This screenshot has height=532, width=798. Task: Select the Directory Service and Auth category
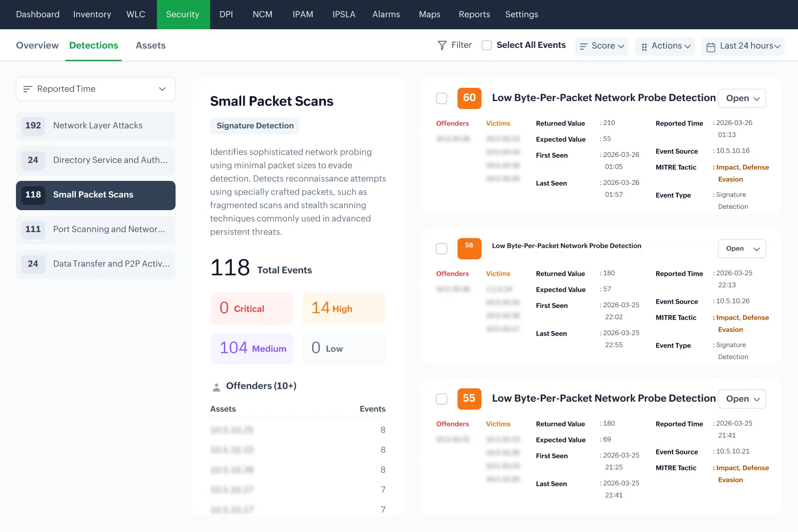[x=96, y=160]
